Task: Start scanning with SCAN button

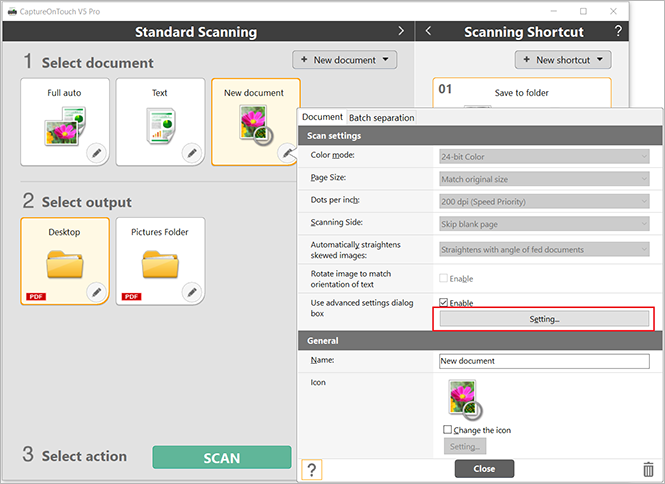Action: 222,458
